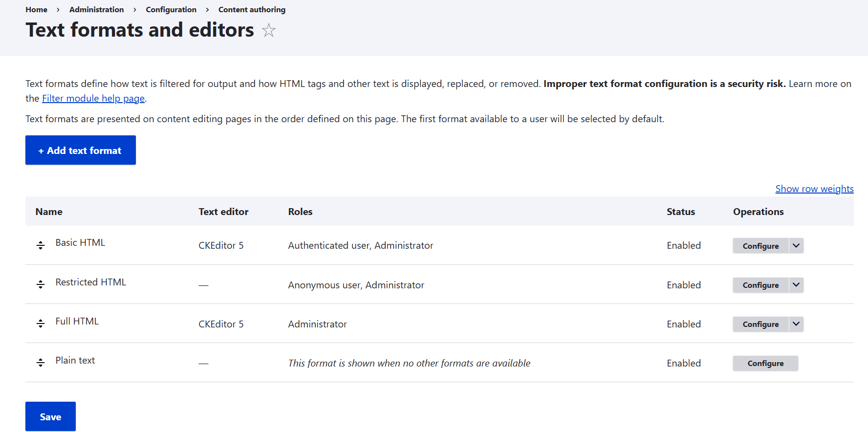Open the Filter module help page link
This screenshot has height=432, width=868.
[x=93, y=98]
